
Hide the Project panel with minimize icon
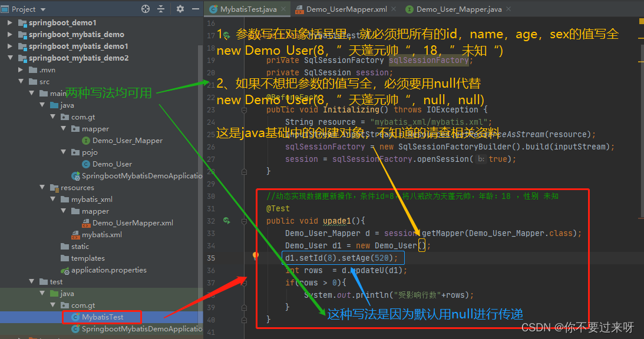pyautogui.click(x=196, y=9)
